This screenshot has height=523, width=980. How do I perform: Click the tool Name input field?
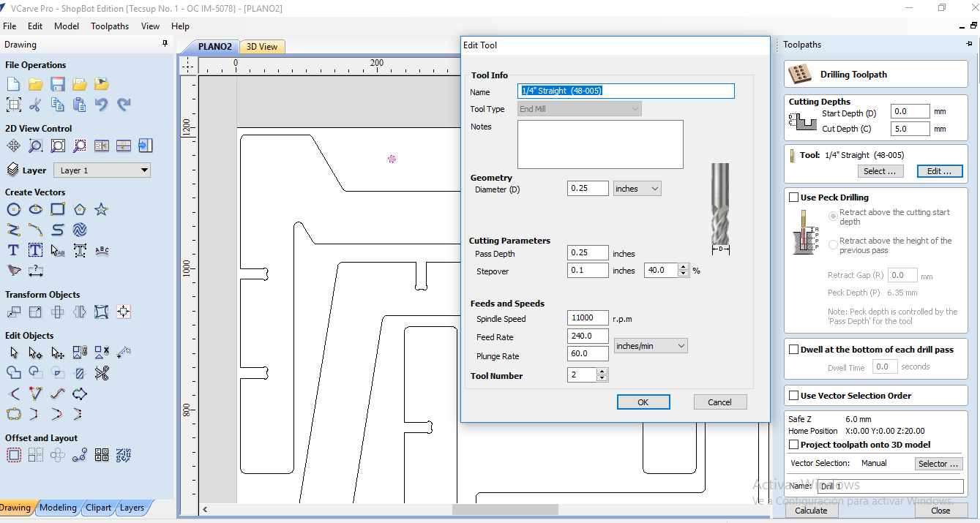pyautogui.click(x=626, y=91)
